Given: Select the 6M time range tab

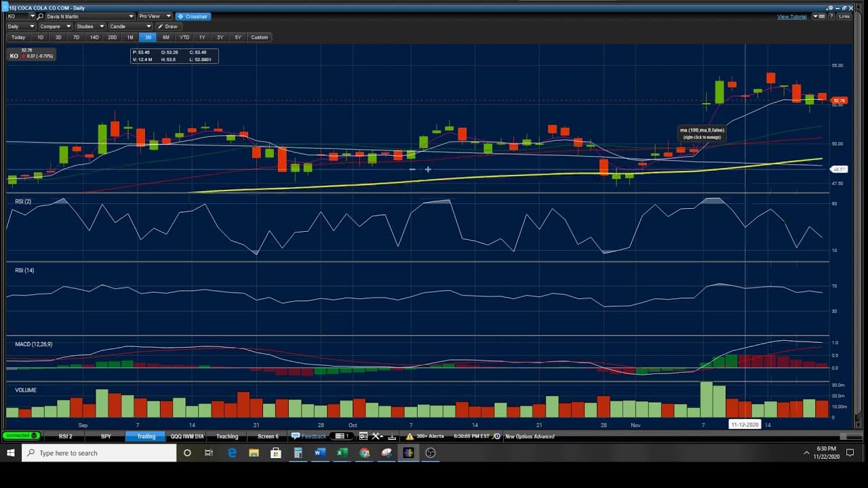Looking at the screenshot, I should (166, 37).
